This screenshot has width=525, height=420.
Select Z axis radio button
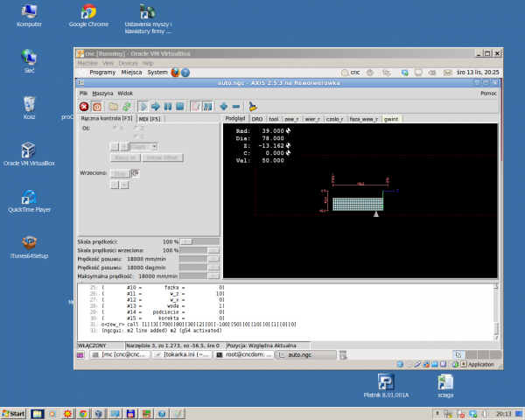pyautogui.click(x=136, y=128)
